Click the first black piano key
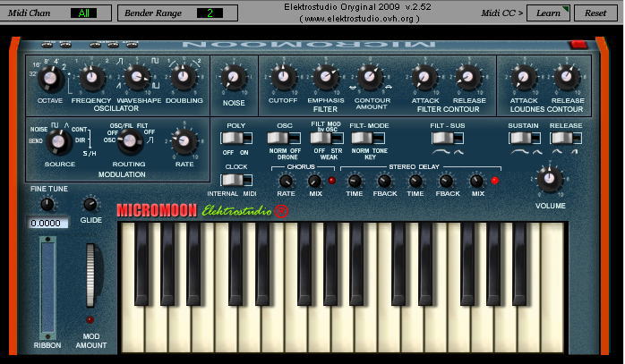The image size is (625, 364). coord(141,264)
